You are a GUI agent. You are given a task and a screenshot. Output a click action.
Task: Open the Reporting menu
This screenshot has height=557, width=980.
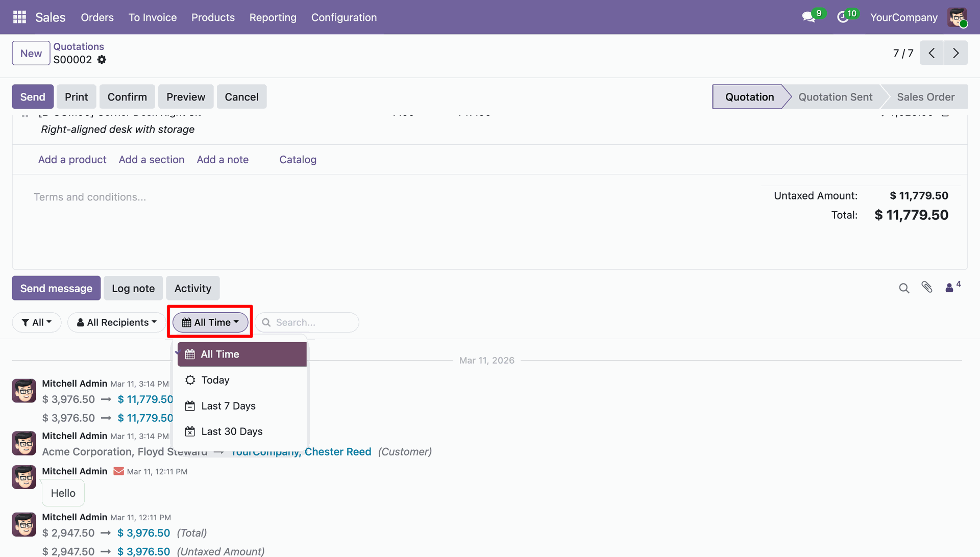273,17
